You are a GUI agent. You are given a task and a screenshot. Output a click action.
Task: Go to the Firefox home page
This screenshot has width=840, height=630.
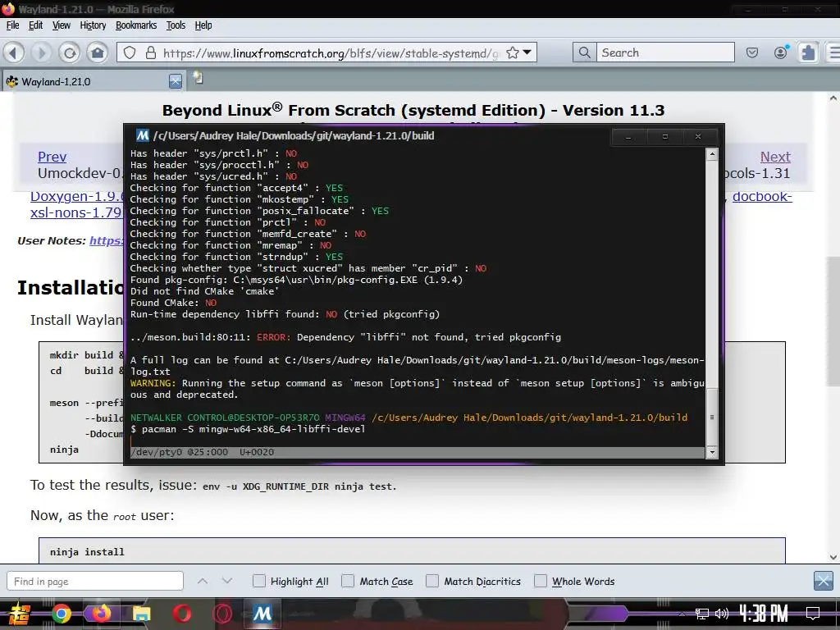tap(98, 52)
